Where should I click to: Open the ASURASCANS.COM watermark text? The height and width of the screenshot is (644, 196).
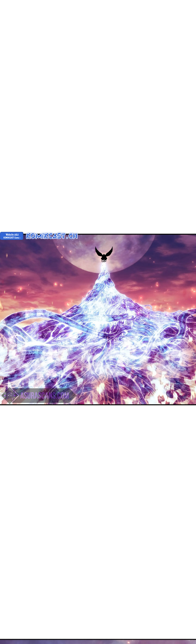[x=44, y=396]
